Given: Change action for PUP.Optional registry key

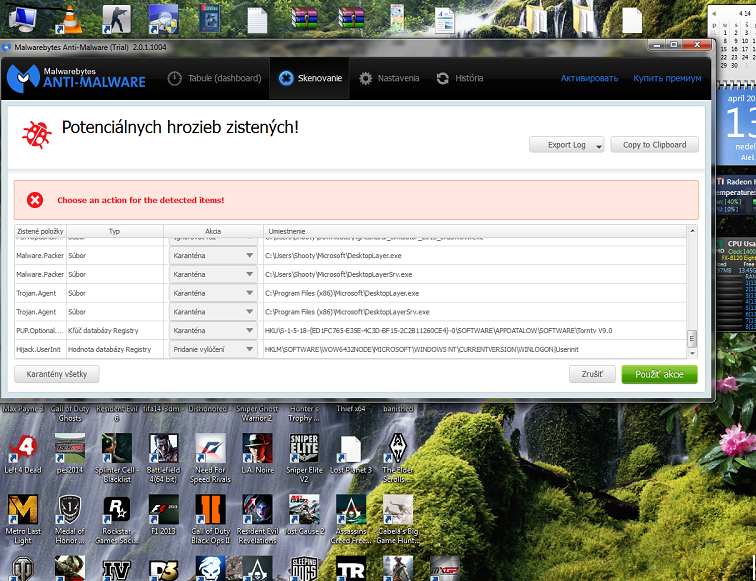Looking at the screenshot, I should [213, 331].
